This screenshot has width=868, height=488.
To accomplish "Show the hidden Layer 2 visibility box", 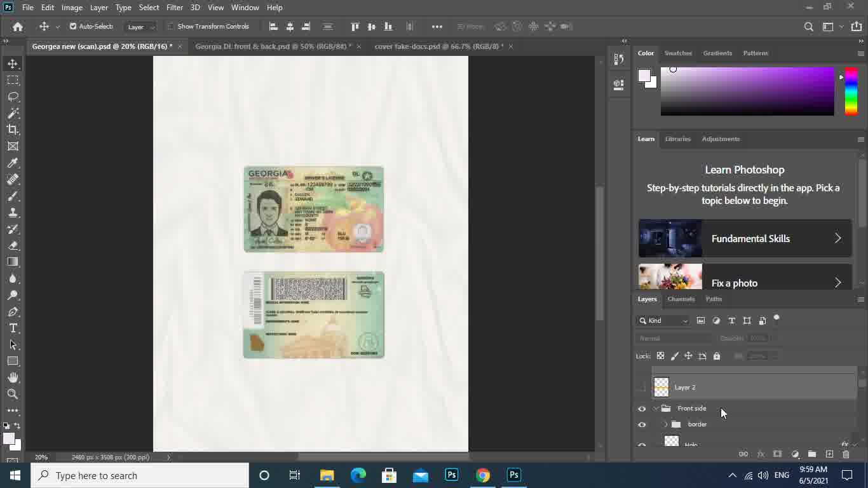I will [642, 387].
